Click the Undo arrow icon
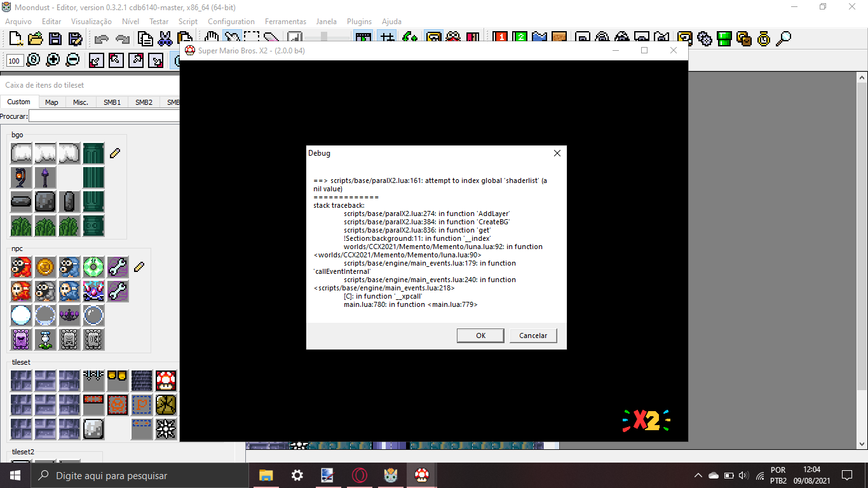The image size is (868, 488). tap(101, 38)
